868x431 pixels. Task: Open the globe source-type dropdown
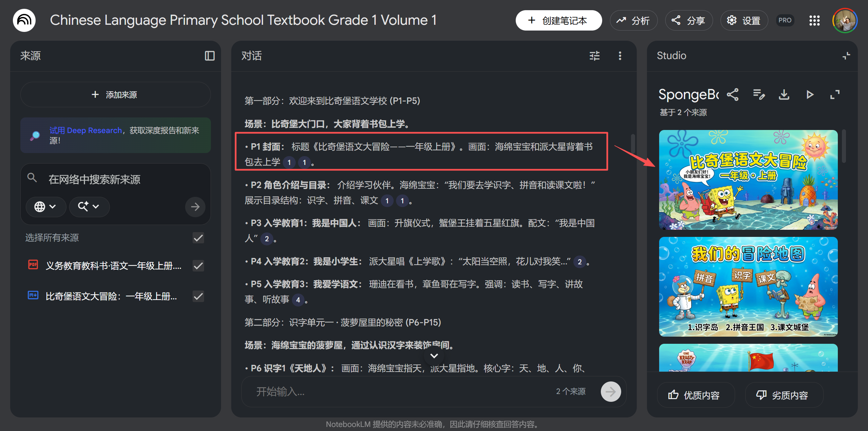46,207
